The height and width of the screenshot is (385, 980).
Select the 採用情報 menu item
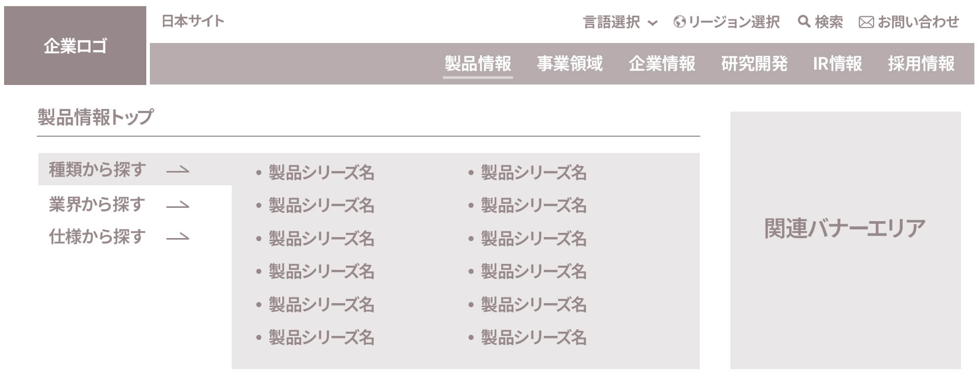[921, 63]
